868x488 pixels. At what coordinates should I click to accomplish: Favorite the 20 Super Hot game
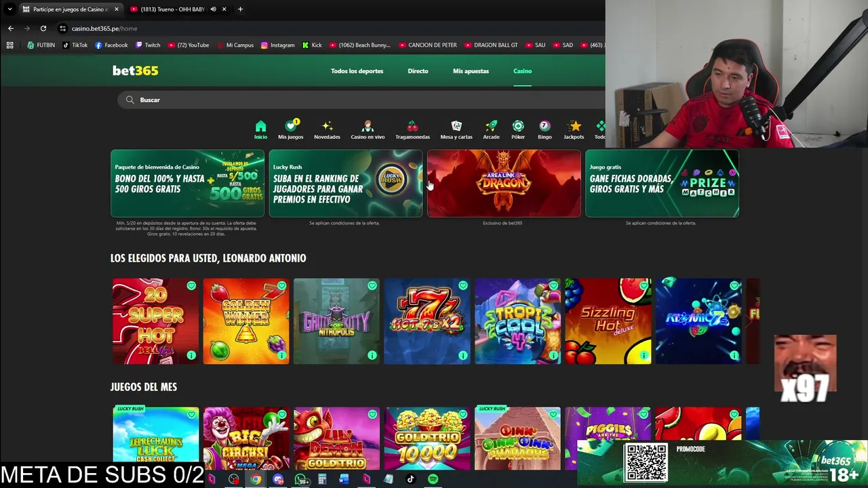191,286
